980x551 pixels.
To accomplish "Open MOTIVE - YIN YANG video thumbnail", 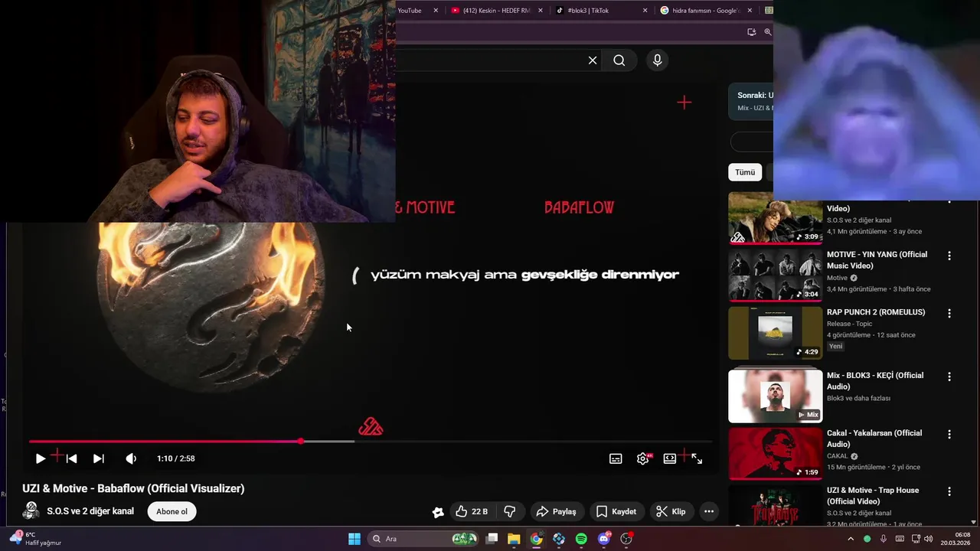I will (776, 275).
